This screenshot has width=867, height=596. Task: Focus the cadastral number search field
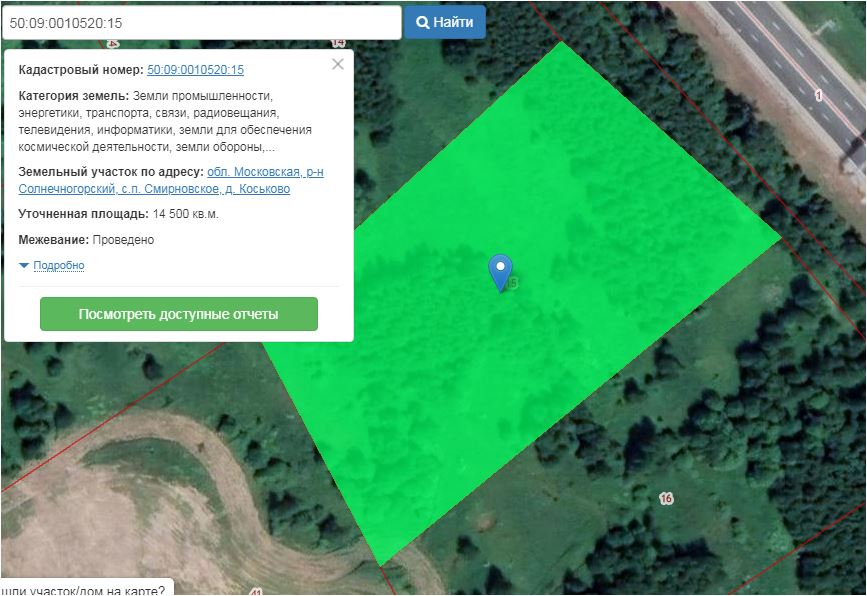click(200, 22)
